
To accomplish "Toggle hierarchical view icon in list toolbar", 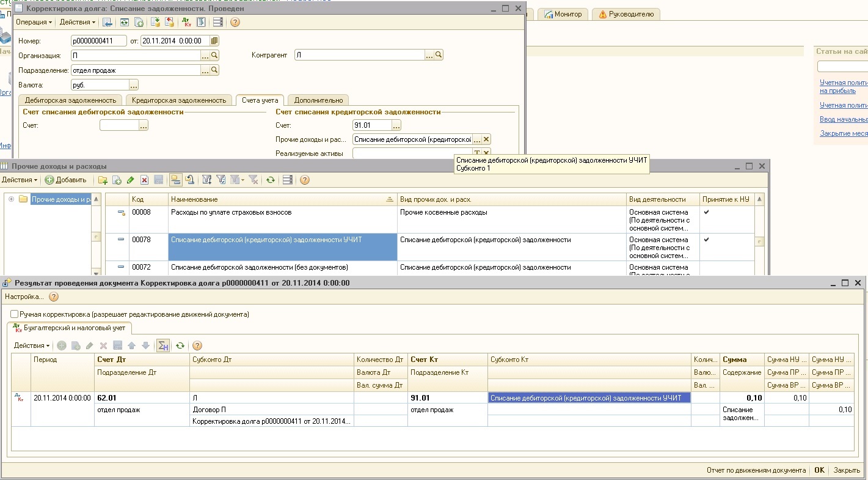I will (x=175, y=180).
